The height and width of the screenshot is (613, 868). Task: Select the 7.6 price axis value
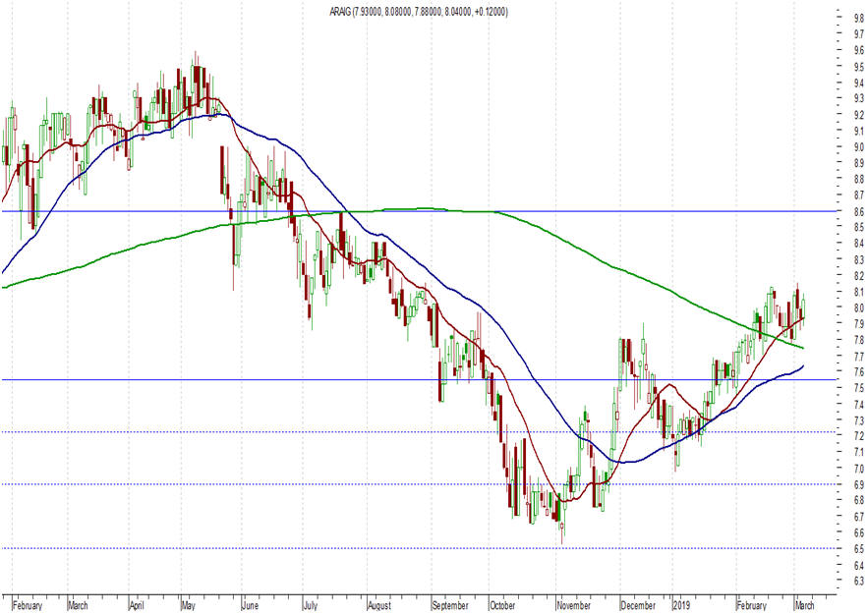(858, 372)
